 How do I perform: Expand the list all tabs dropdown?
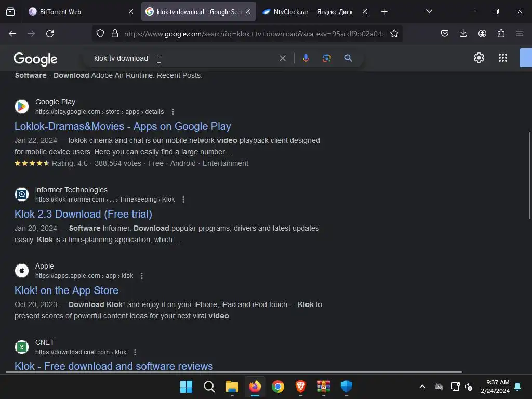coord(429,11)
